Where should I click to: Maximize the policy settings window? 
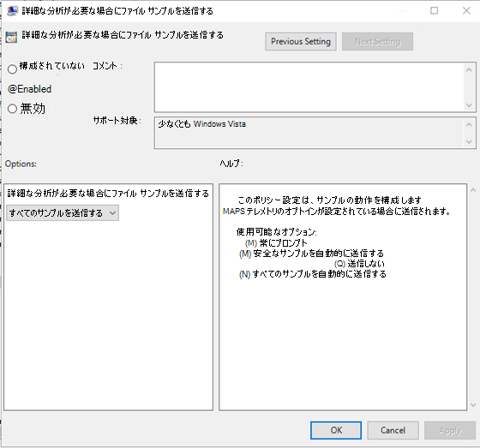[x=434, y=11]
